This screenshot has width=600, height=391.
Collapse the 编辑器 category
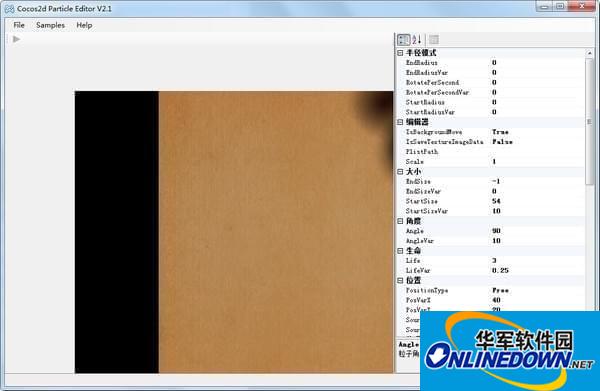[x=400, y=122]
